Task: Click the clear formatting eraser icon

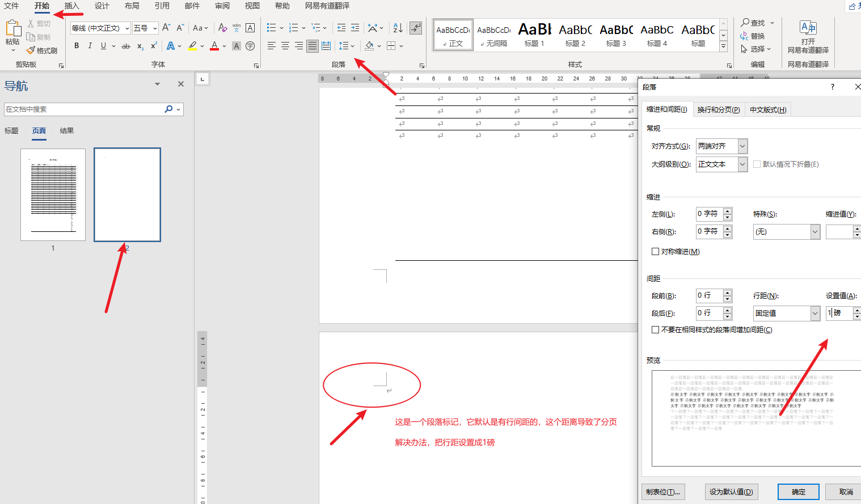Action: coord(222,27)
